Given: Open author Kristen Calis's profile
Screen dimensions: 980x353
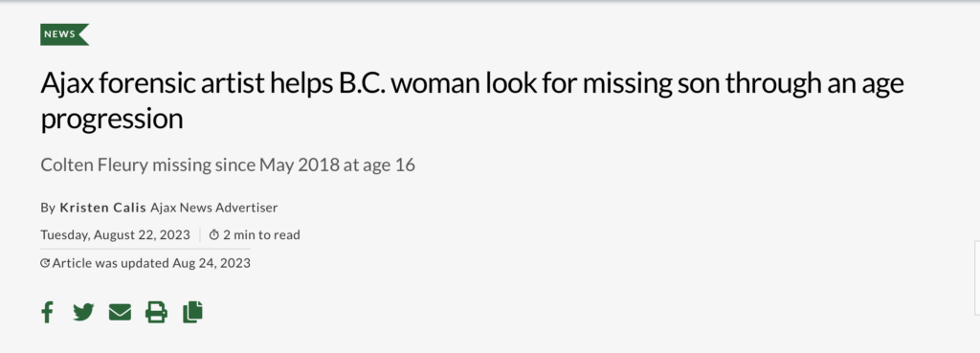Looking at the screenshot, I should [x=102, y=208].
